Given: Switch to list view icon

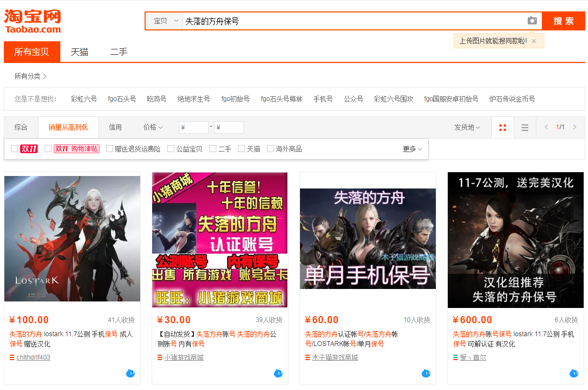Looking at the screenshot, I should tap(525, 128).
